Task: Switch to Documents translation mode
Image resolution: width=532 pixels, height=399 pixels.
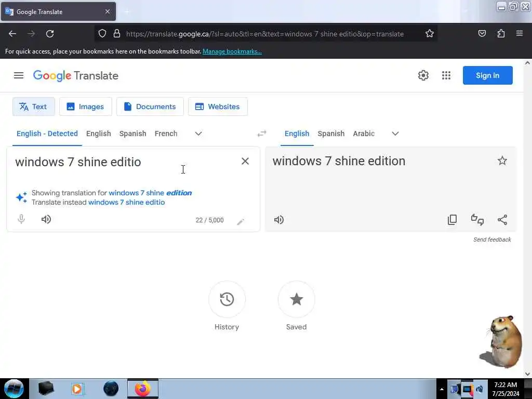Action: 150,107
